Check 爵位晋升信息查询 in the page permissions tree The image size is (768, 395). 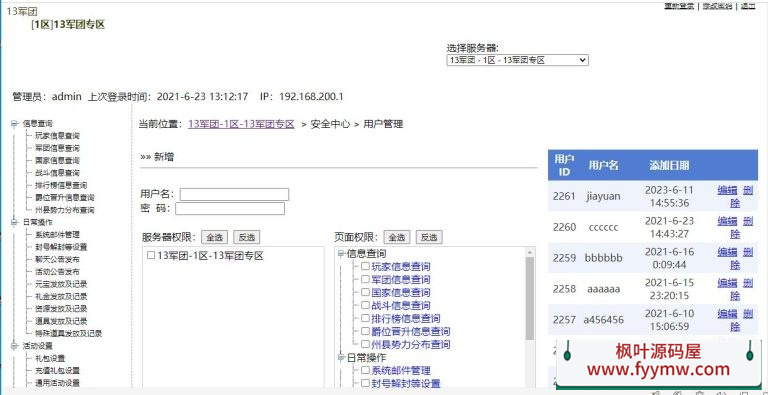[x=365, y=332]
